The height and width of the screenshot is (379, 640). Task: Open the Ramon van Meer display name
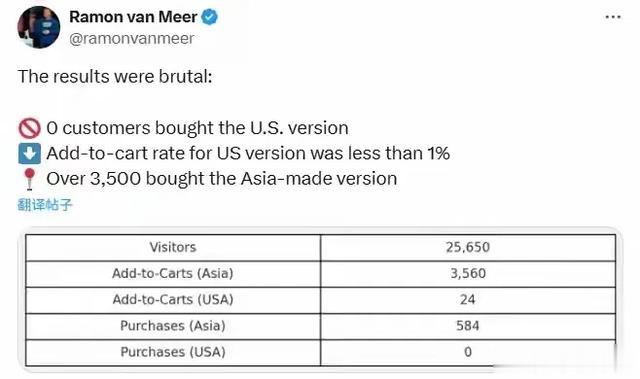tap(133, 17)
